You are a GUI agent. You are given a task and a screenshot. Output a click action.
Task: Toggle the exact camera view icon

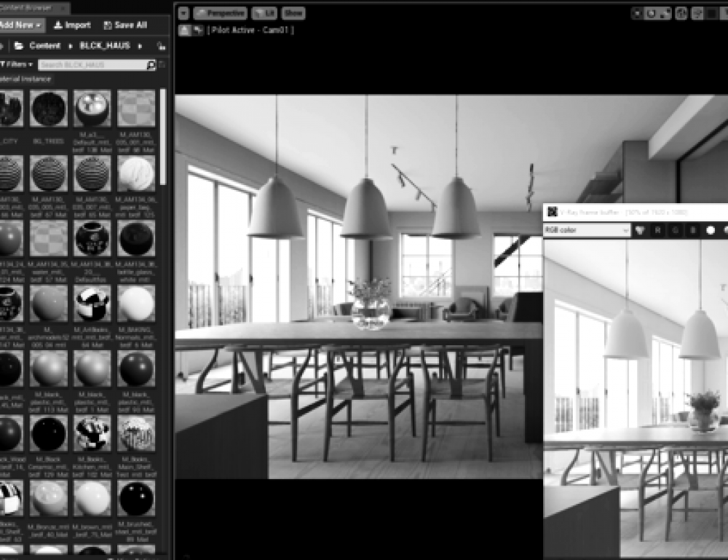(197, 30)
